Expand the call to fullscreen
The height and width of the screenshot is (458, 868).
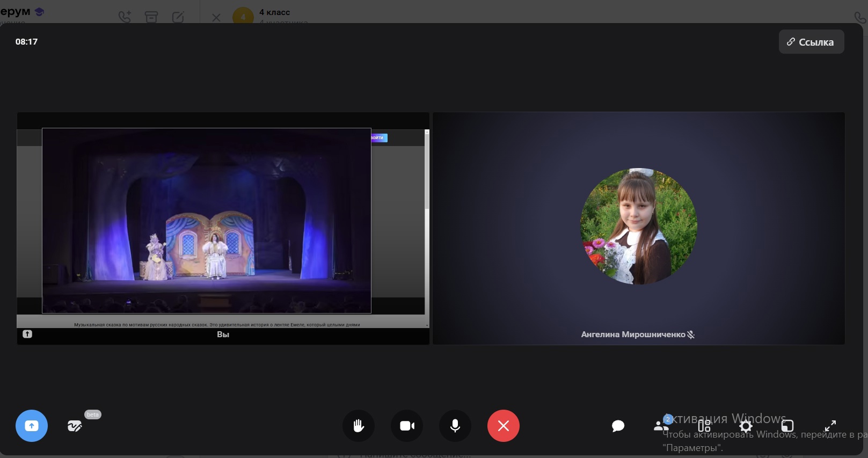tap(830, 426)
